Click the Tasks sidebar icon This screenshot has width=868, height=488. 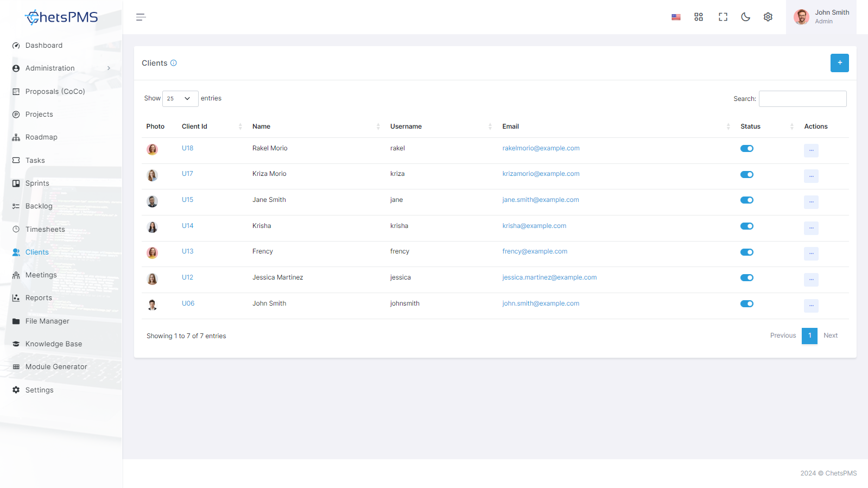click(x=16, y=161)
